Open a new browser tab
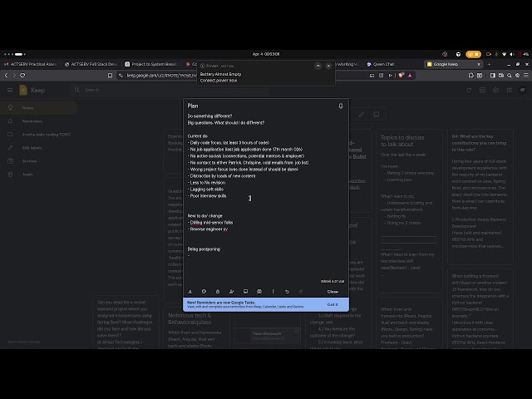This screenshot has width=532, height=399. point(489,64)
